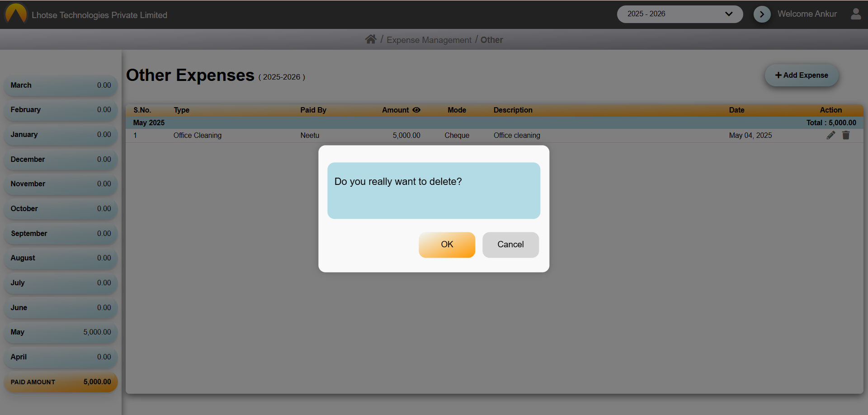Click the Date column header

(736, 110)
